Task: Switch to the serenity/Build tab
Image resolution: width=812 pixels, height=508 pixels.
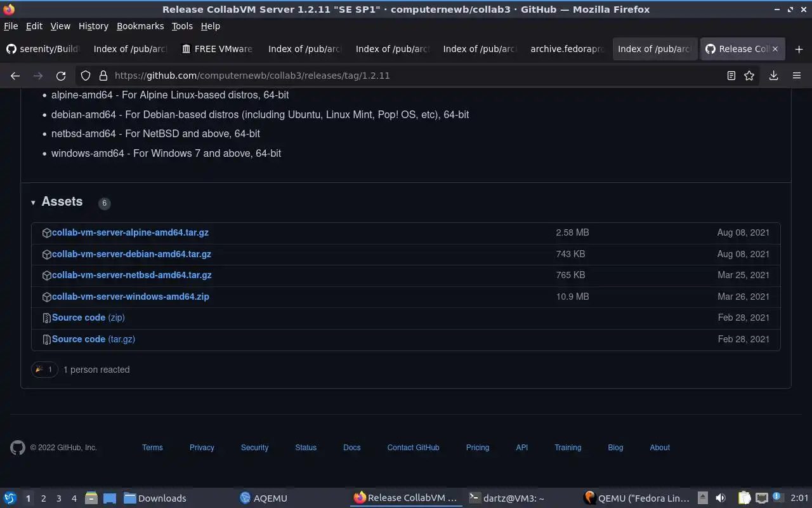Action: pyautogui.click(x=43, y=49)
